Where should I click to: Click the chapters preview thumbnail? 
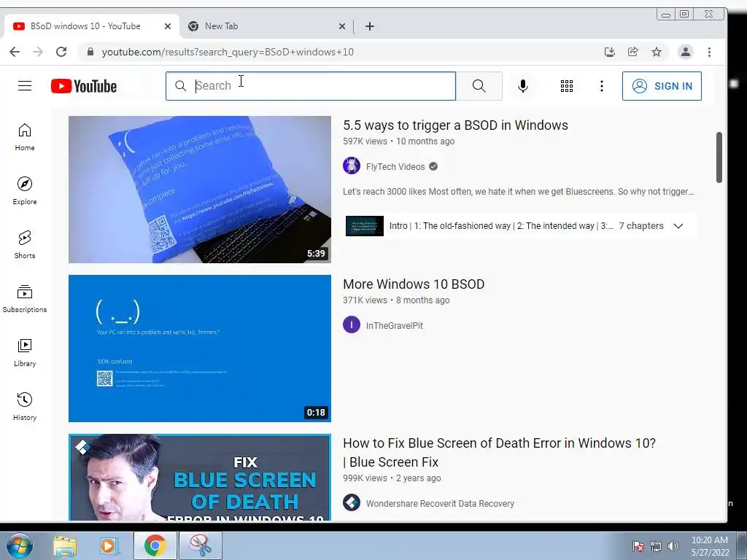[365, 226]
